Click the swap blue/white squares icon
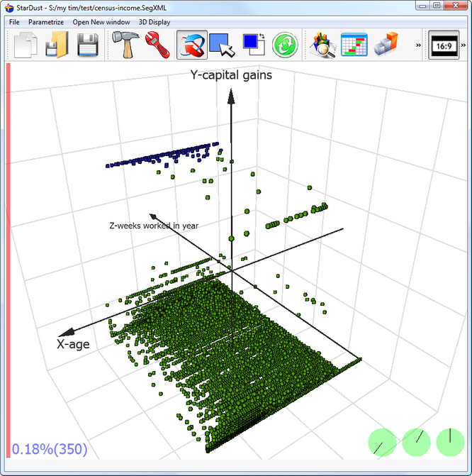The height and width of the screenshot is (476, 472). (254, 44)
